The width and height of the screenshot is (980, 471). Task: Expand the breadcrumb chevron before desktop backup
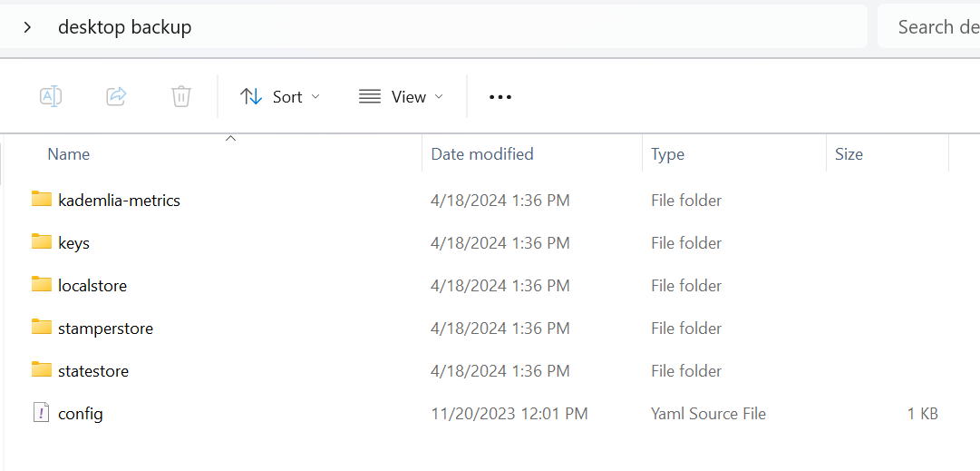(x=28, y=27)
